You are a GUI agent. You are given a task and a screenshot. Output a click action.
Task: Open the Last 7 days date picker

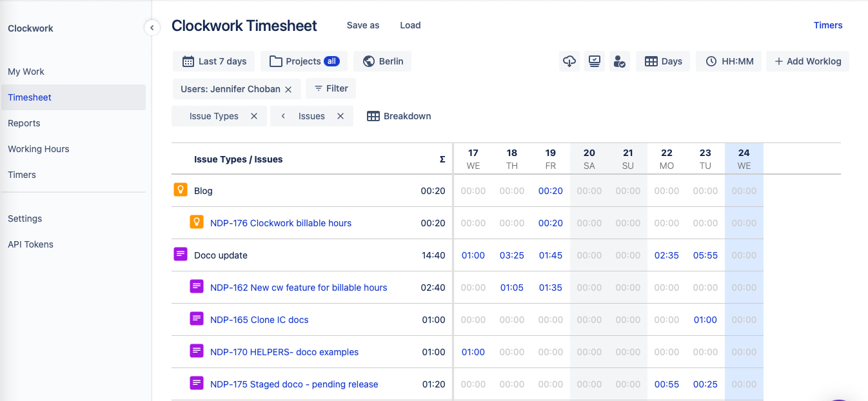pos(214,61)
